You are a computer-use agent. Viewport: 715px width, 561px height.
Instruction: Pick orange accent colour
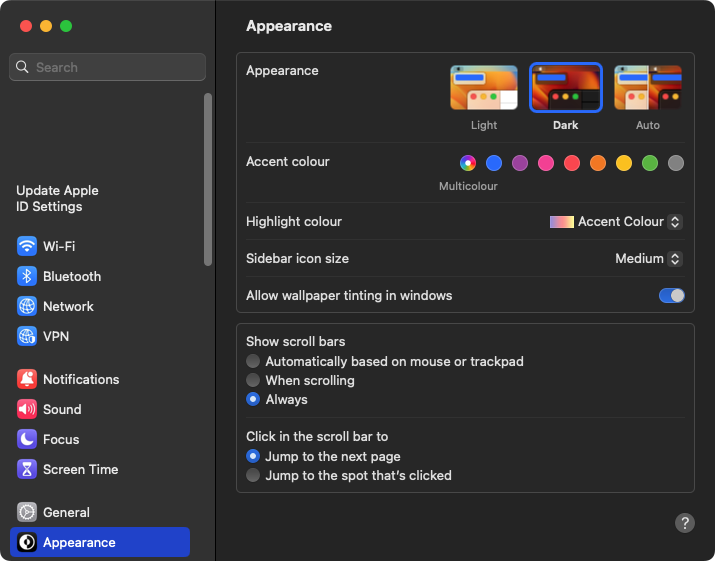(598, 163)
